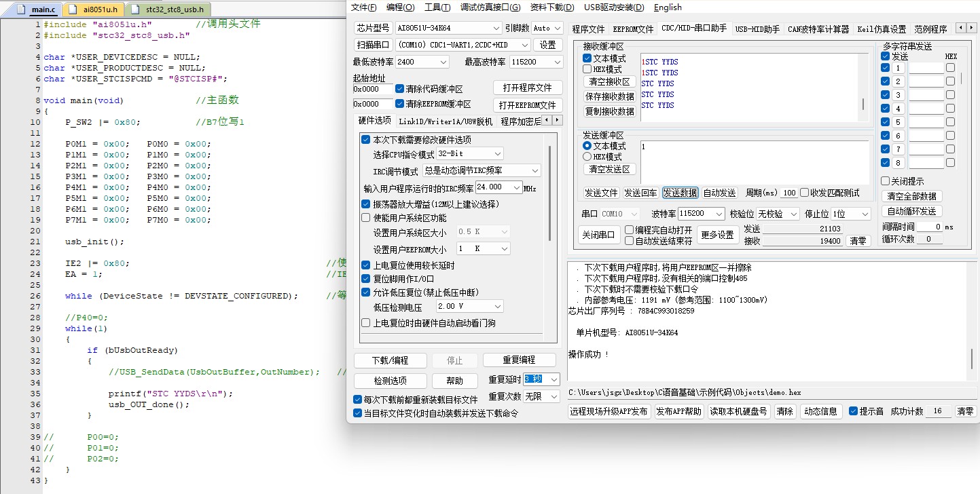Click the 重复编程 button
980x494 pixels.
(519, 360)
